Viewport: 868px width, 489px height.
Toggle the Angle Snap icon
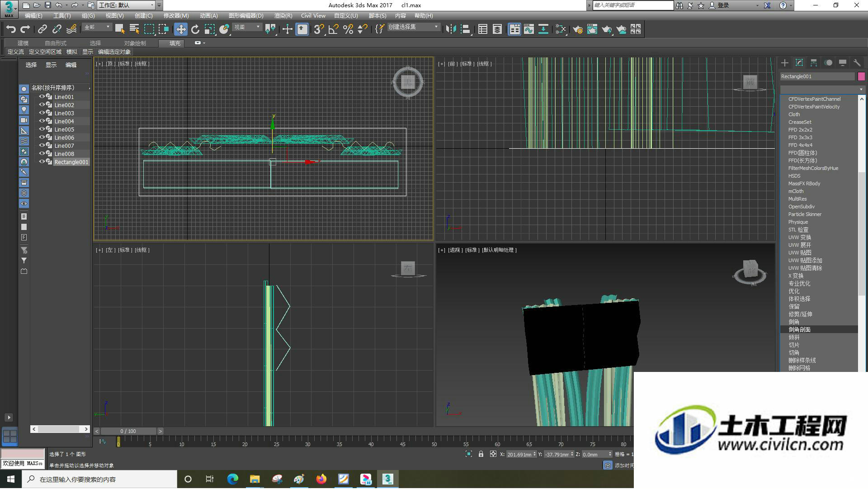pyautogui.click(x=334, y=29)
